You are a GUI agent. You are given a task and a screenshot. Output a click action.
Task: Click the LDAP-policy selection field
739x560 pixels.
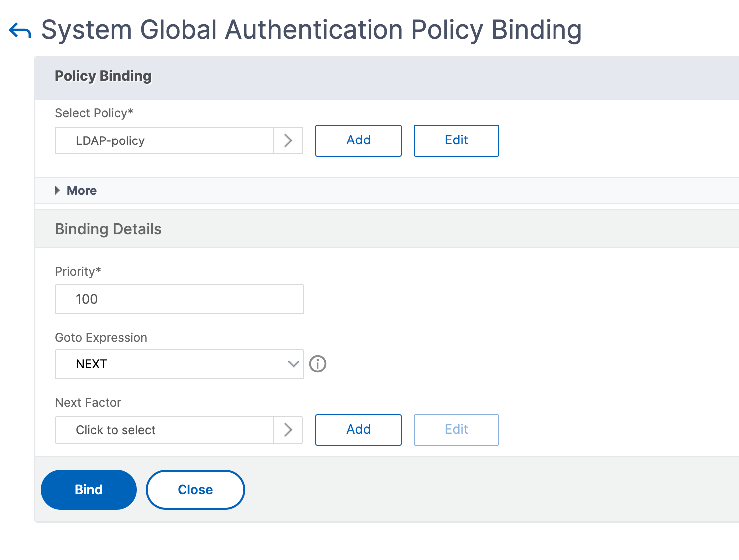165,140
